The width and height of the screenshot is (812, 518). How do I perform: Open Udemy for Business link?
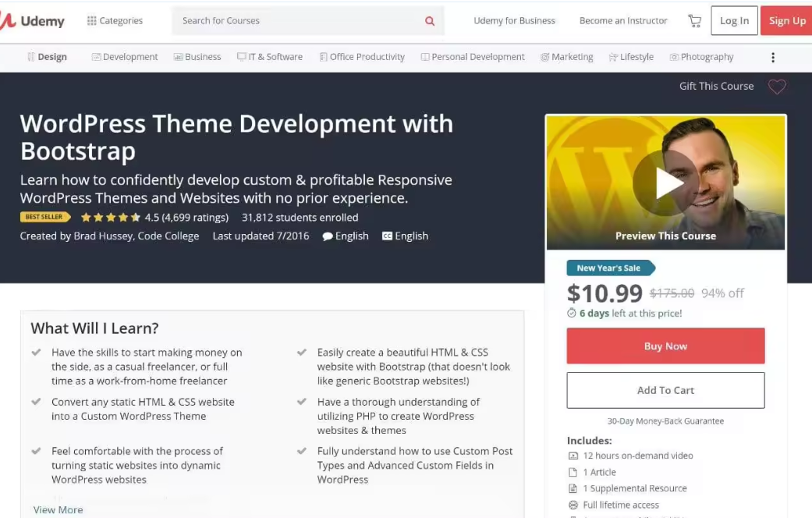pos(514,21)
